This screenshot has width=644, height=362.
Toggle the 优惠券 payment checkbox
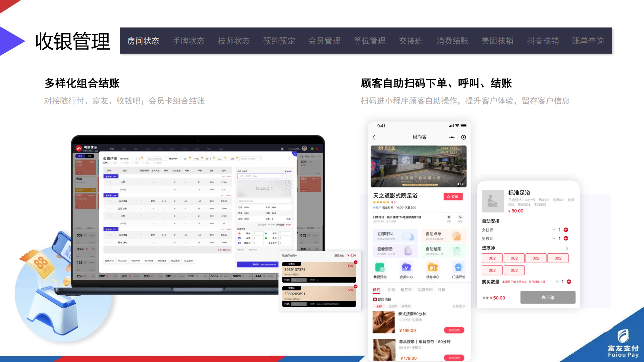[x=239, y=243]
